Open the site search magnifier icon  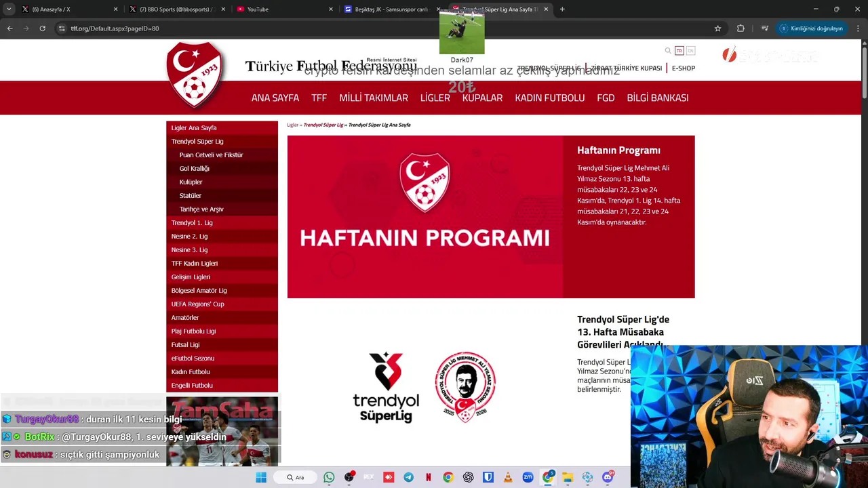pos(668,51)
